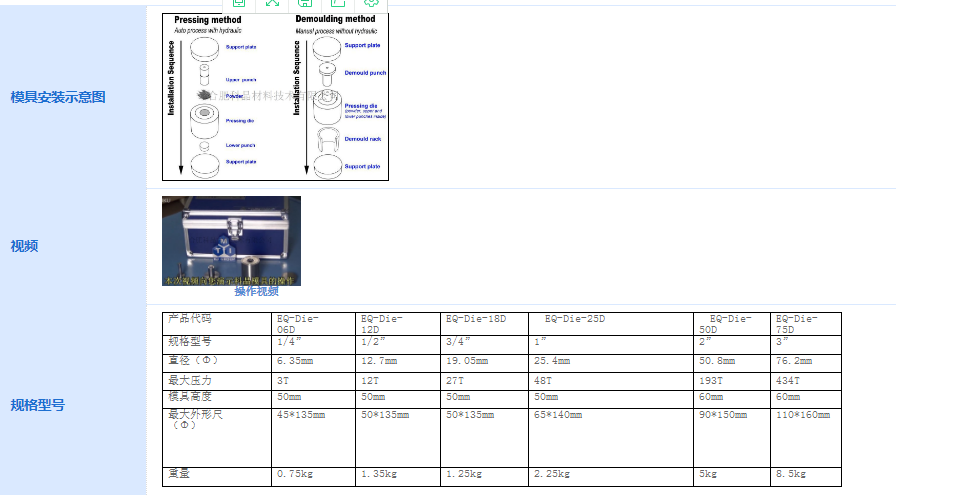This screenshot has height=495, width=956.
Task: Click the 45*135mm dimension cell
Action: click(x=313, y=438)
